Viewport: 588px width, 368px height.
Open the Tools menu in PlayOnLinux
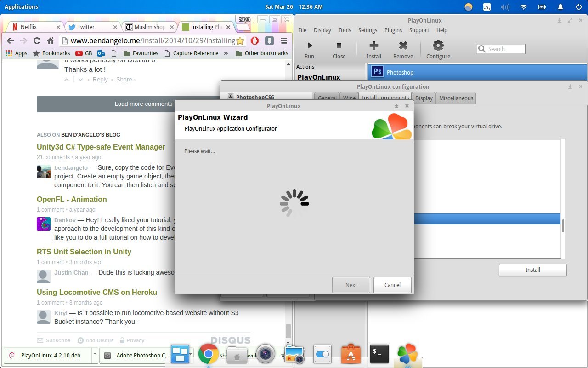(x=345, y=30)
